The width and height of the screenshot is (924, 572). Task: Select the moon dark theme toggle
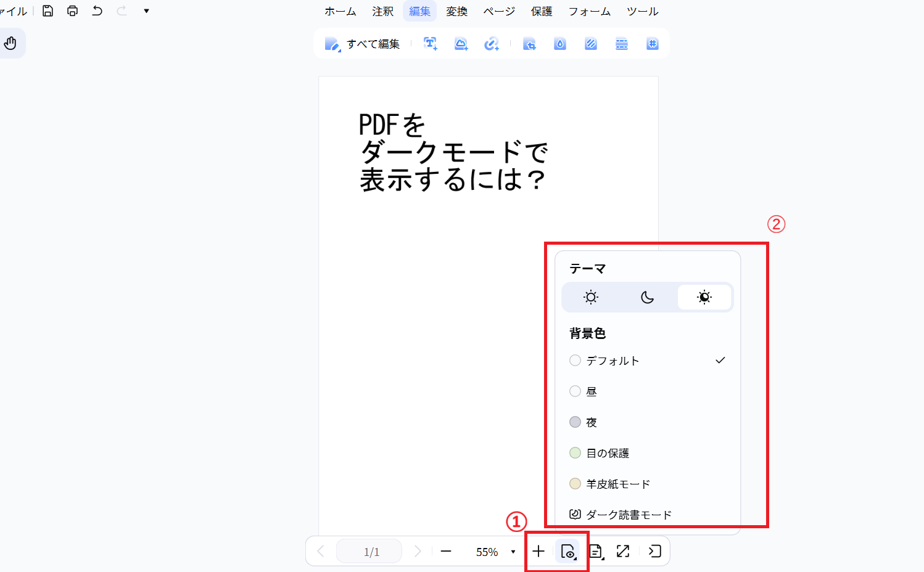[648, 296]
